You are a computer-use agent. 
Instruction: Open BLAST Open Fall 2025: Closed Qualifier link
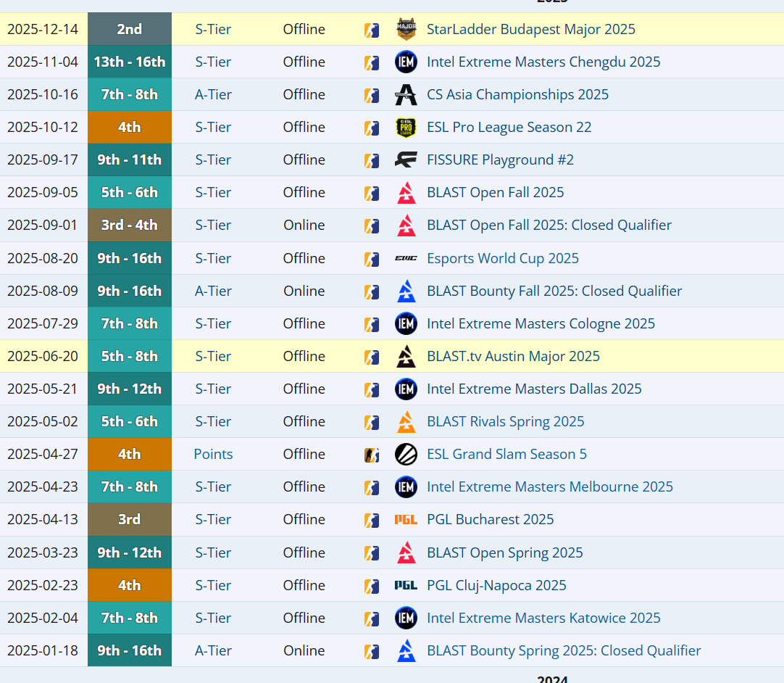coord(549,225)
